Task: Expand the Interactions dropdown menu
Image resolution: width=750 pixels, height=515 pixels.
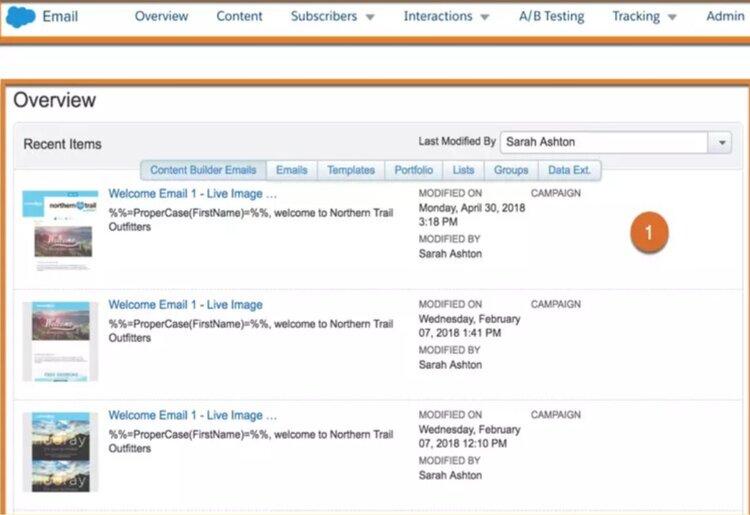Action: [446, 16]
